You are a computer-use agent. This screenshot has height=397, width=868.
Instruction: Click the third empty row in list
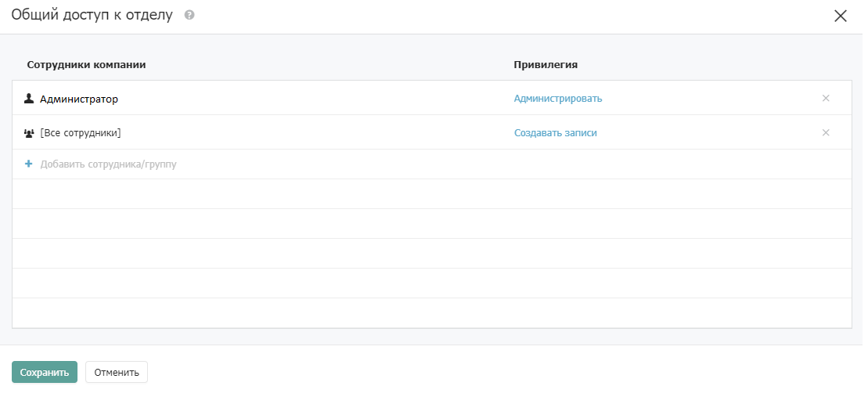[432, 254]
